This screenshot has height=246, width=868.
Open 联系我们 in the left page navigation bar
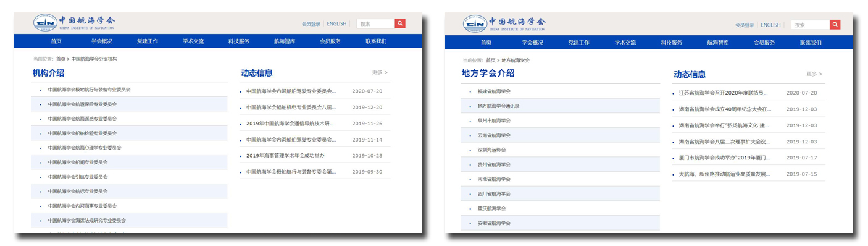coord(376,41)
